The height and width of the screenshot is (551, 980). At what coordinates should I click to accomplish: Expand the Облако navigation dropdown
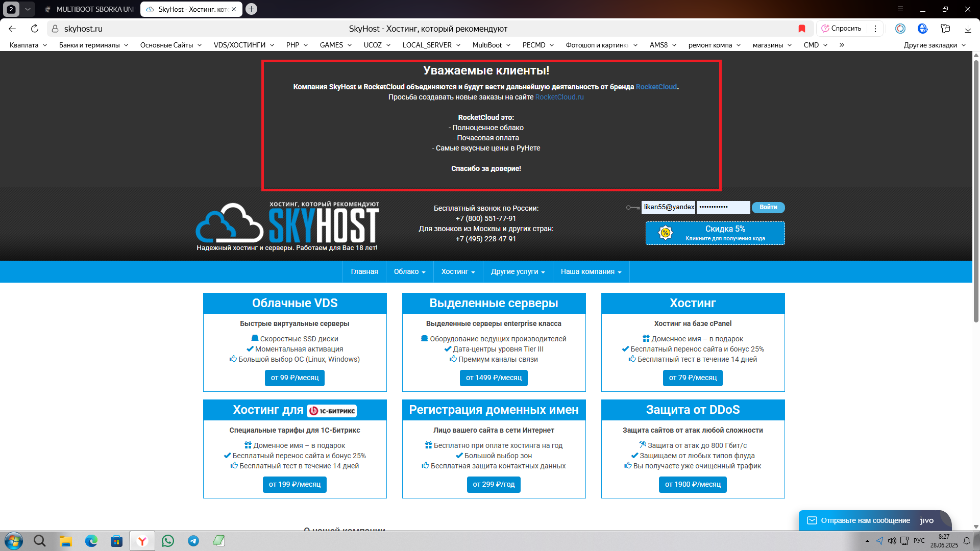pyautogui.click(x=409, y=271)
